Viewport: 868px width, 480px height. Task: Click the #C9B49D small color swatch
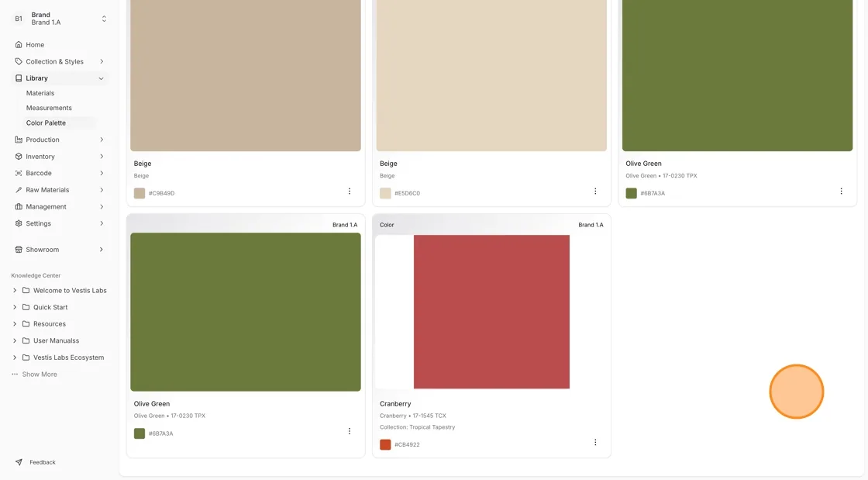(139, 193)
